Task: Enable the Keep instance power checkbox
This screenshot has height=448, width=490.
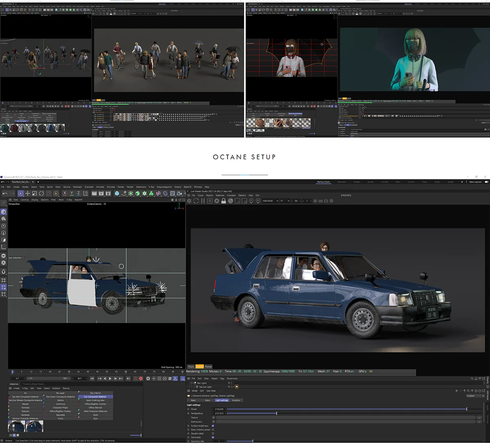Action: pyautogui.click(x=213, y=430)
